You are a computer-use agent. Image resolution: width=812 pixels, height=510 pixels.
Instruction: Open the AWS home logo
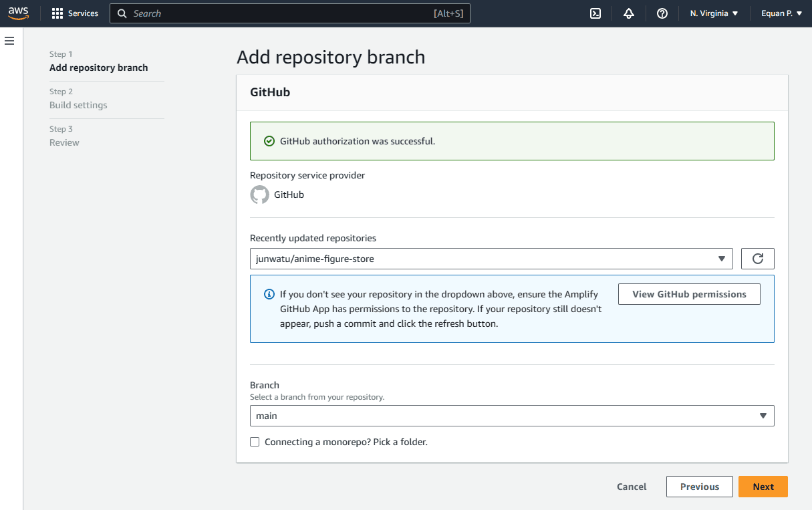pos(19,13)
